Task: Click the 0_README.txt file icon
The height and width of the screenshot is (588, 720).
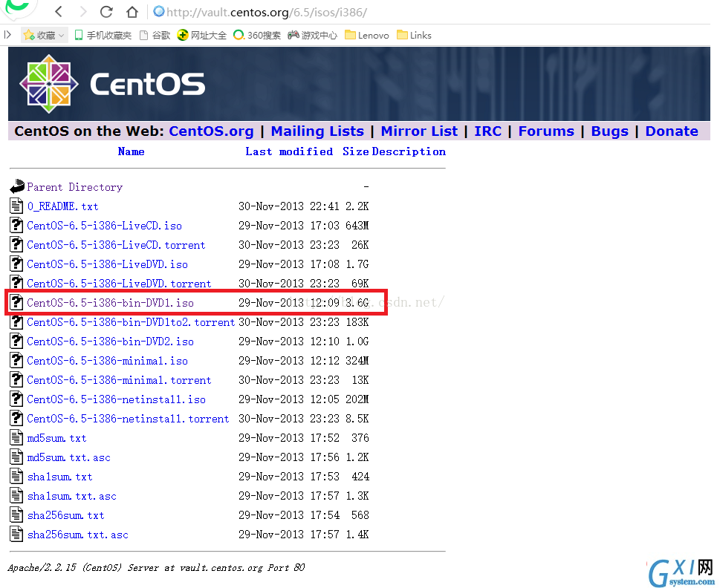Action: pos(16,206)
